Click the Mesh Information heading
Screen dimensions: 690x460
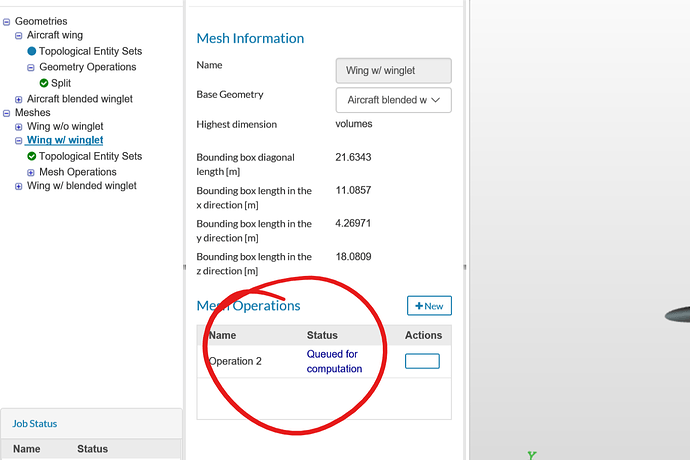click(250, 38)
